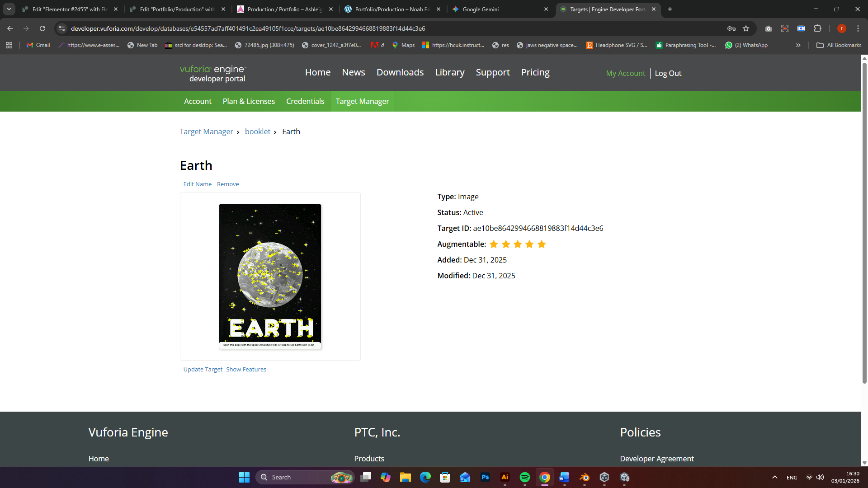The image size is (868, 488).
Task: Open Blender from the taskbar
Action: [585, 477]
